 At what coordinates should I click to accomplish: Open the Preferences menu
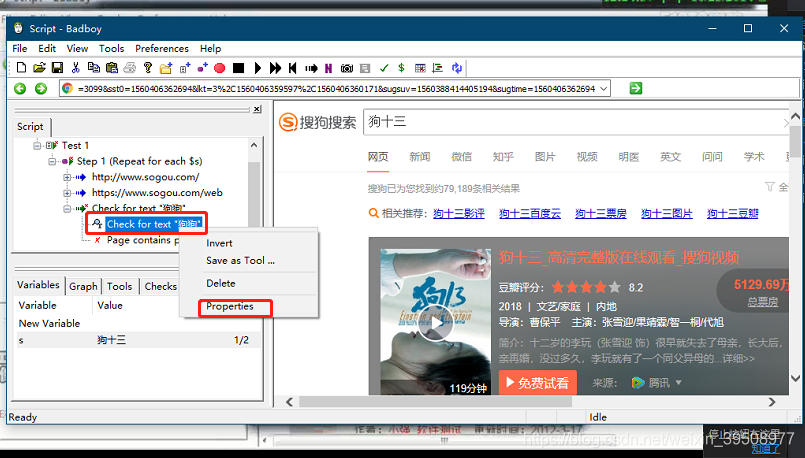[162, 48]
